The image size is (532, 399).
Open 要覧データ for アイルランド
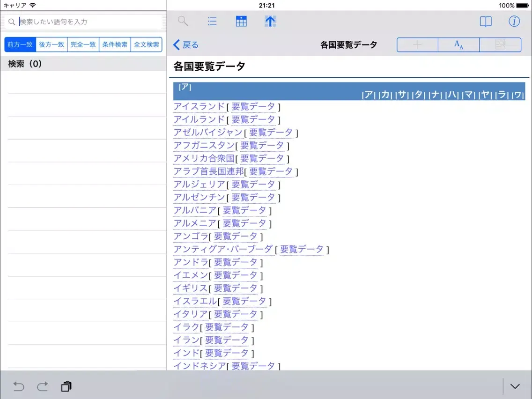pos(253,119)
